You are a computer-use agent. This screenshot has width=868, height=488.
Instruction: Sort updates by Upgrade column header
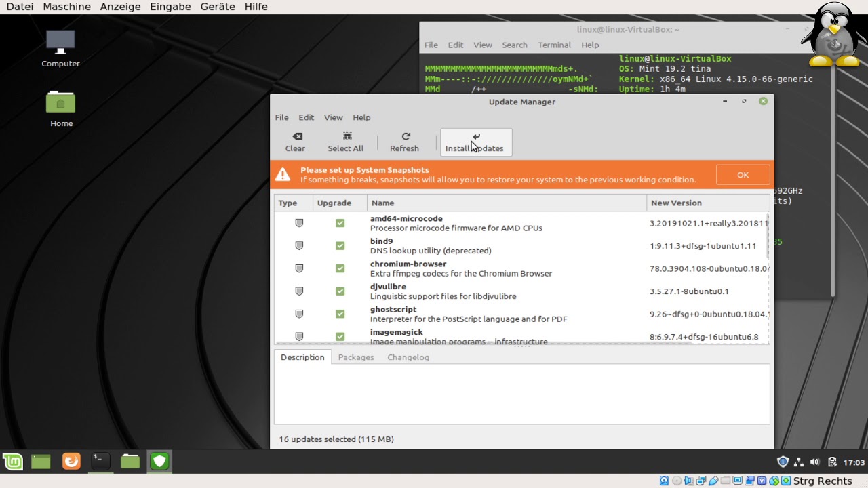coord(340,203)
